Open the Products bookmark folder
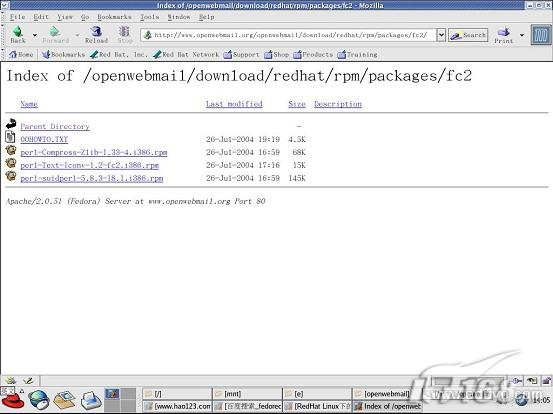The image size is (553, 414). (313, 54)
